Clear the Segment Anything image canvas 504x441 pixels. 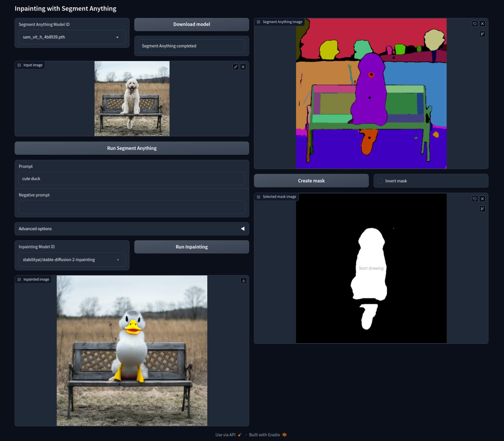click(x=482, y=24)
